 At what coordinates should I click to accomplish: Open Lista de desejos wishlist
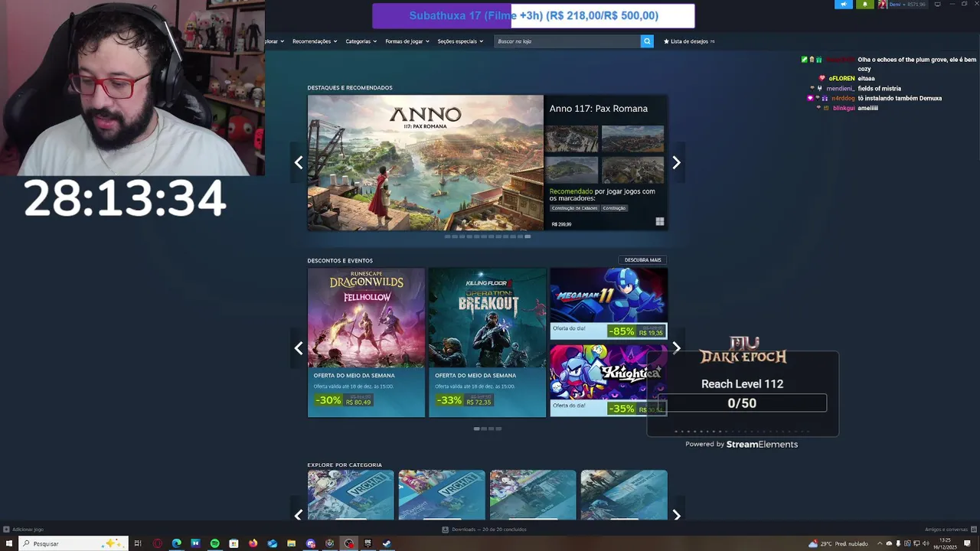[689, 41]
